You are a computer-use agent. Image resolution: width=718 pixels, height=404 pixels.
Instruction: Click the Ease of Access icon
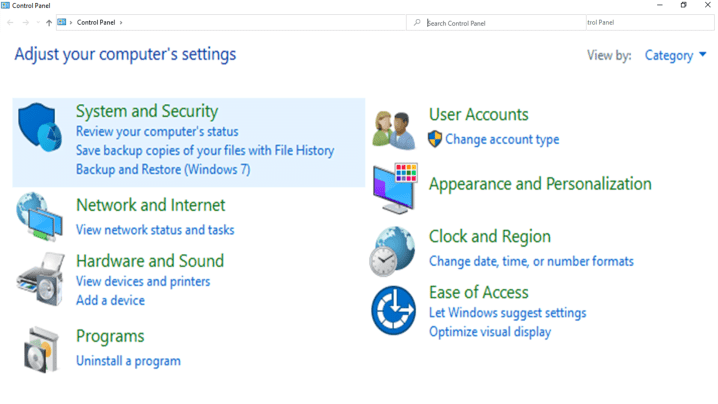(393, 310)
